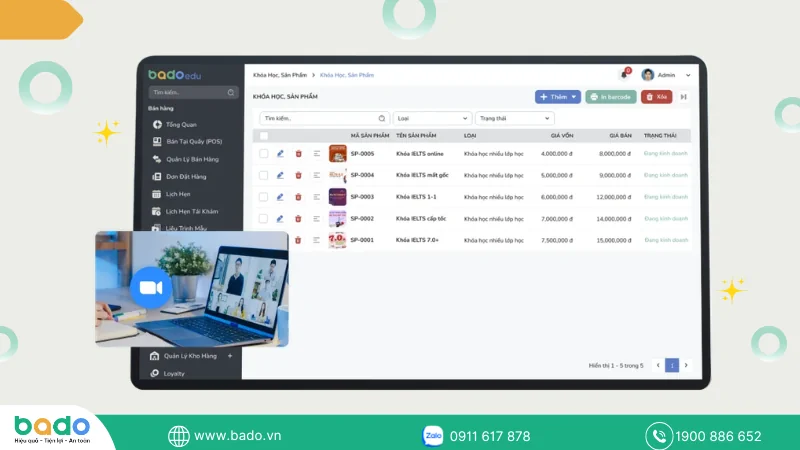Click the product search field
The image size is (800, 450).
pyautogui.click(x=324, y=118)
